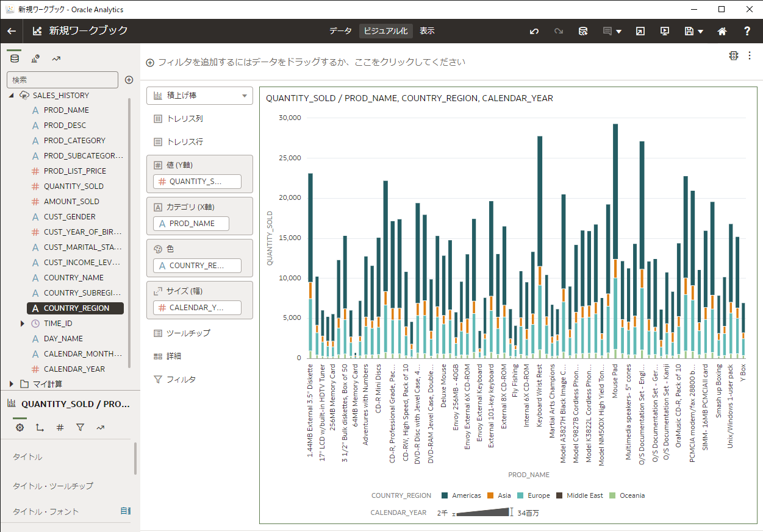This screenshot has width=763, height=532.
Task: Open the data panel database icon
Action: click(x=15, y=59)
